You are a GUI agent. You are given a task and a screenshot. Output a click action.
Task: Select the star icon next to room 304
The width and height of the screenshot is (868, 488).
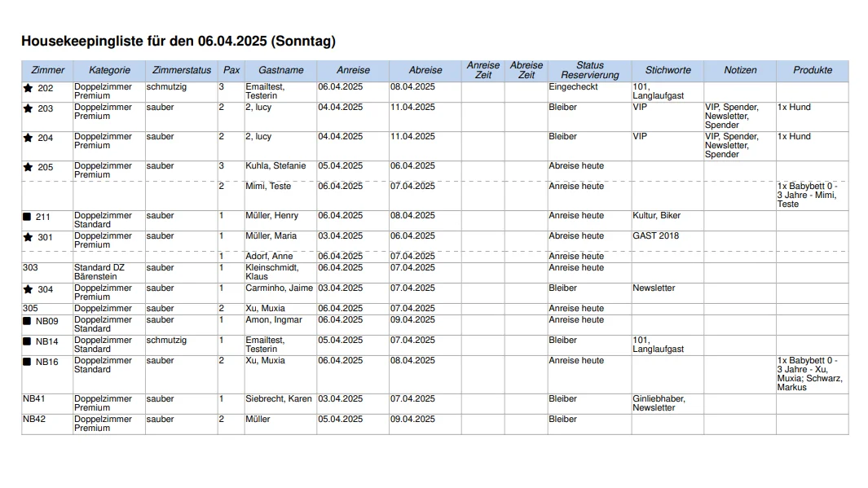click(29, 289)
